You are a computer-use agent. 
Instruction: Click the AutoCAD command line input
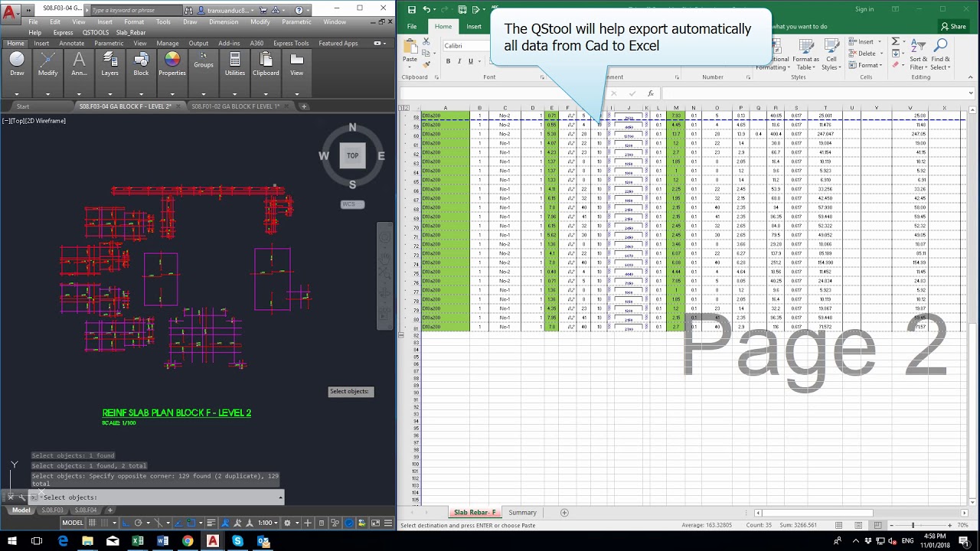pos(157,497)
